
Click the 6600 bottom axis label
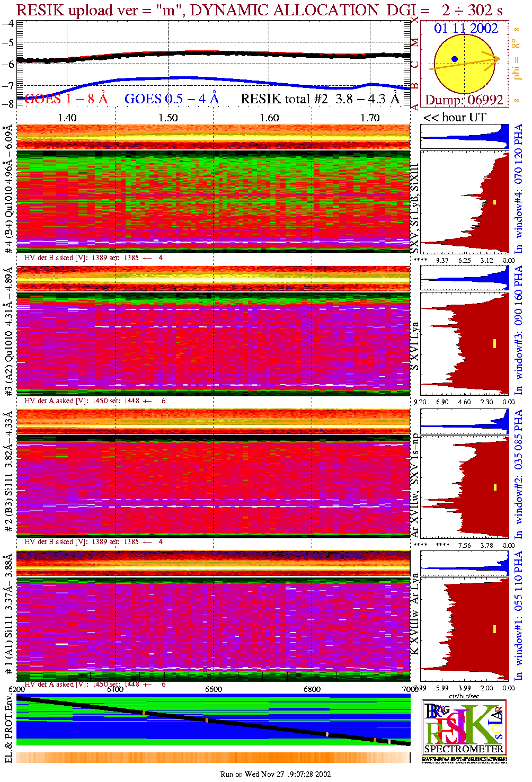[x=214, y=689]
